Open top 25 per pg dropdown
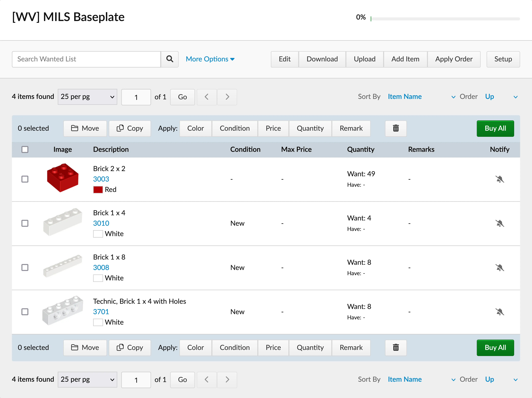Image resolution: width=532 pixels, height=398 pixels. [88, 97]
